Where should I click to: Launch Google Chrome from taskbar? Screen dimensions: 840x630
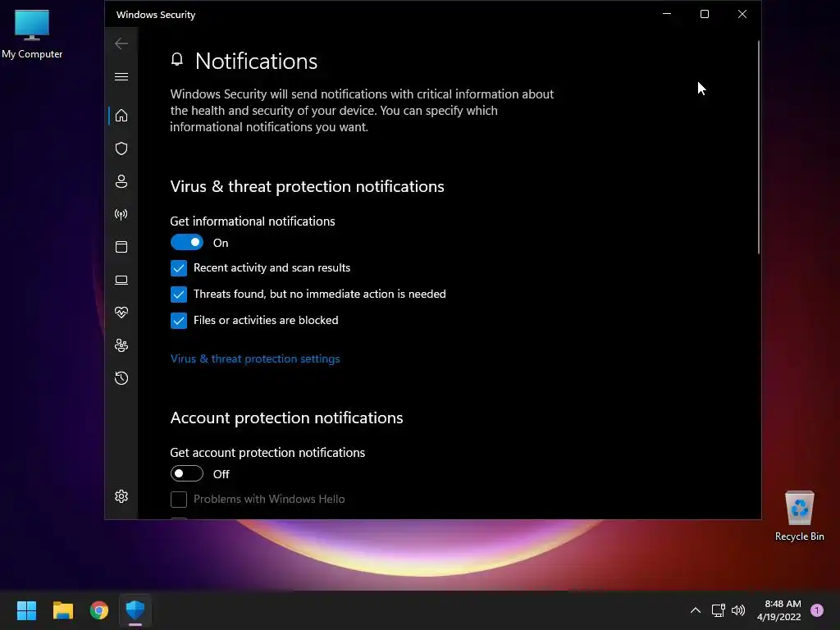pos(99,610)
